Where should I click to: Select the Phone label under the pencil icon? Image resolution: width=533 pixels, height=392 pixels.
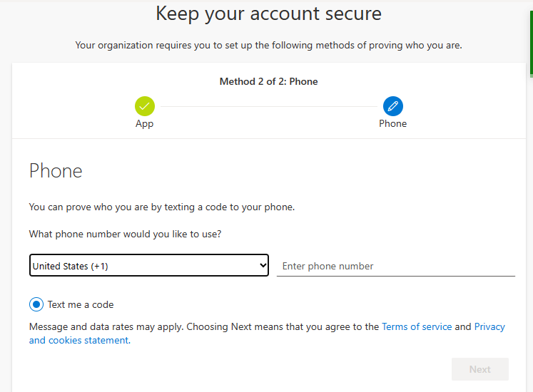[x=392, y=123]
